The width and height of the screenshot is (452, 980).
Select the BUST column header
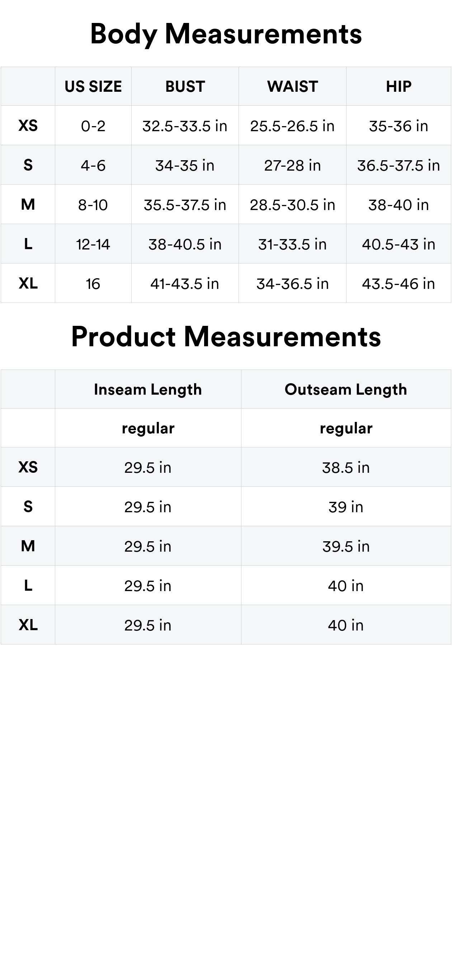pyautogui.click(x=185, y=87)
